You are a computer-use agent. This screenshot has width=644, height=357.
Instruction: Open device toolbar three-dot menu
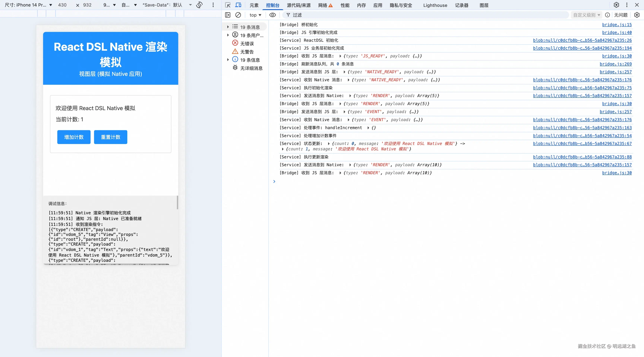click(x=213, y=5)
